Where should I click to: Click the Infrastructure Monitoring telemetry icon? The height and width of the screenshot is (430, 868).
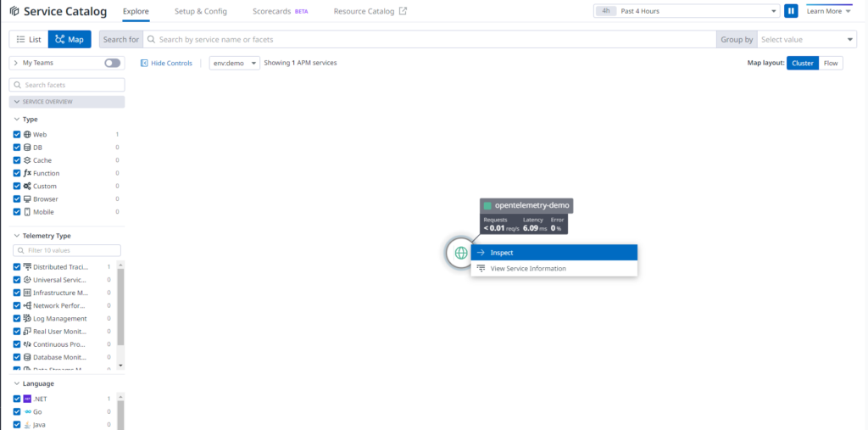pos(28,293)
